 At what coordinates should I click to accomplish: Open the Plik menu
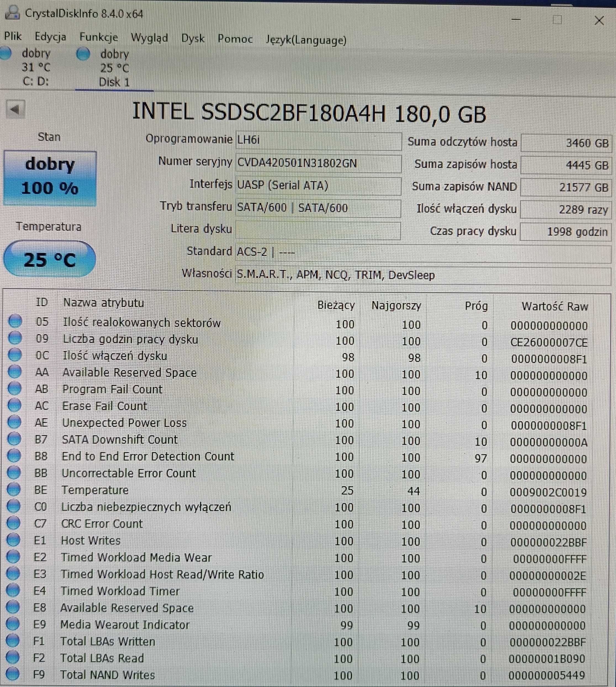[13, 36]
